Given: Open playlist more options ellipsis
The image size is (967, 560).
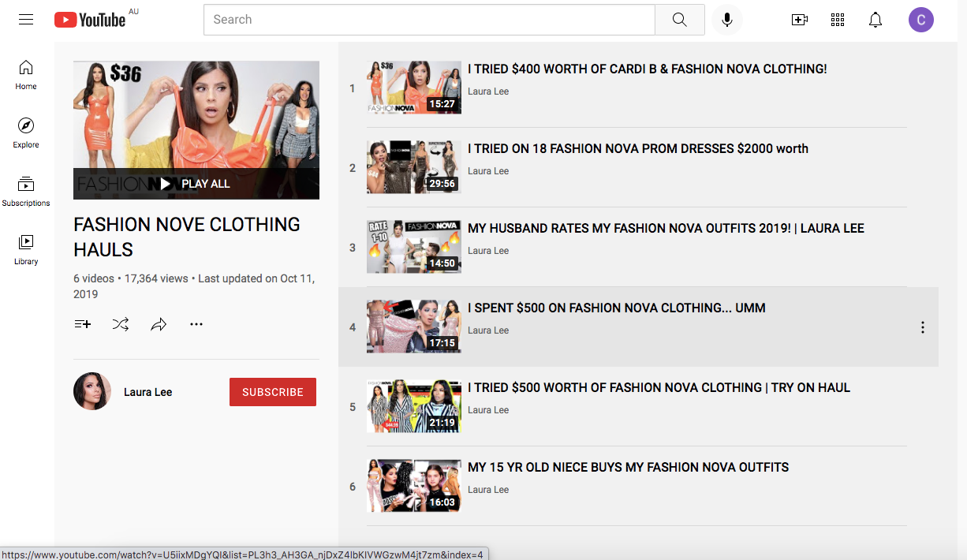Looking at the screenshot, I should pos(196,324).
